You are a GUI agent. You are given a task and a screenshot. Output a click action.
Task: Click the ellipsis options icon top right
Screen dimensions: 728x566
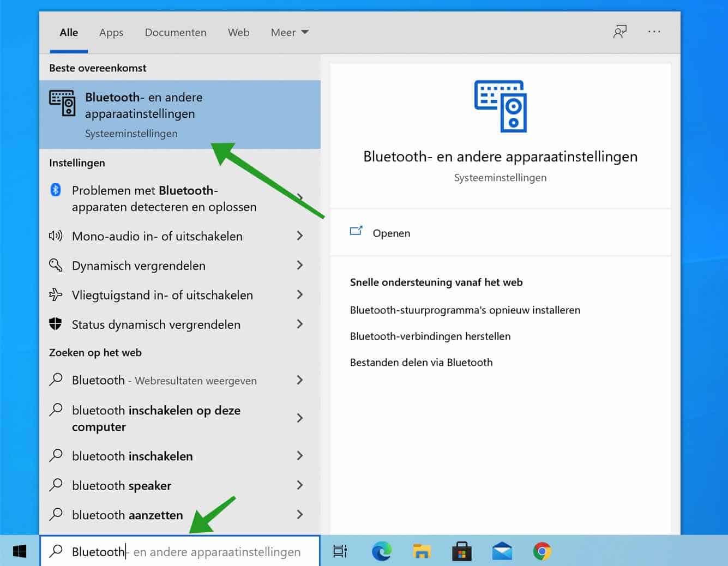tap(654, 32)
